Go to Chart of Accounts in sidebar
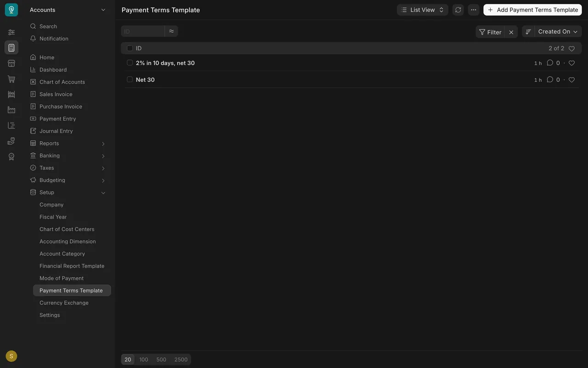The image size is (588, 368). click(x=62, y=82)
